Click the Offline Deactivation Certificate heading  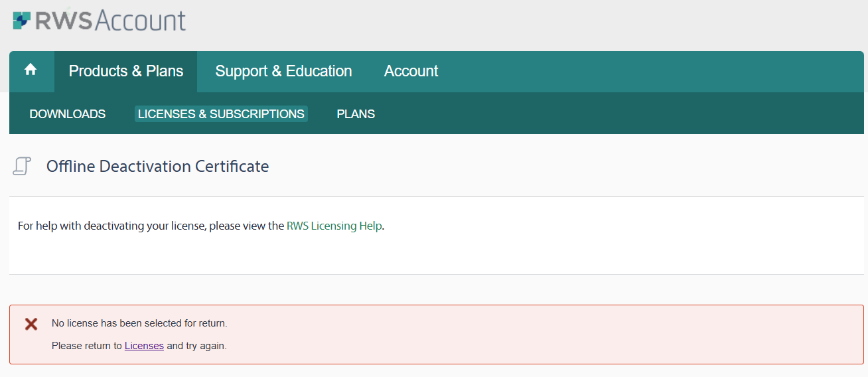click(x=157, y=166)
